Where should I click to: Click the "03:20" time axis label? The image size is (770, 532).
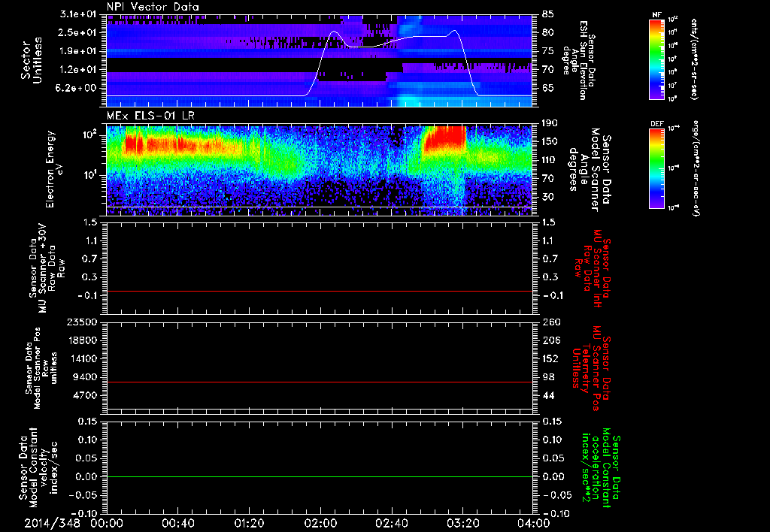(x=462, y=523)
